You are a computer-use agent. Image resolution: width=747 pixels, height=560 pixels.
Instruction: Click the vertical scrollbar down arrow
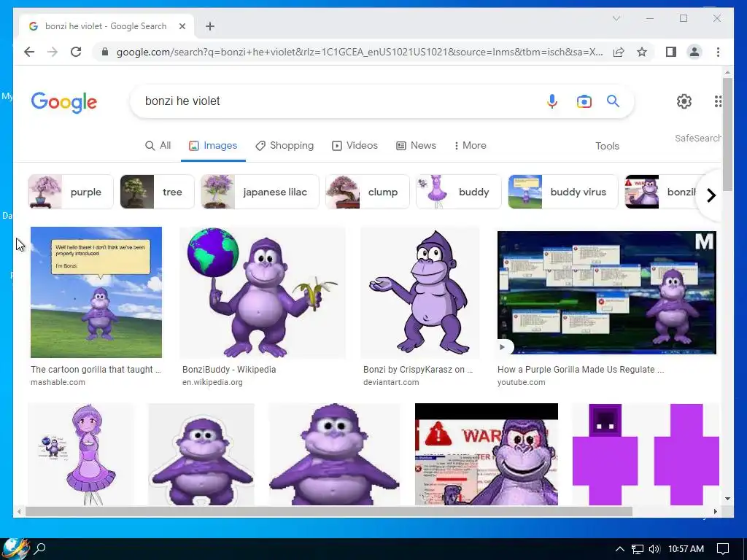pos(727,499)
